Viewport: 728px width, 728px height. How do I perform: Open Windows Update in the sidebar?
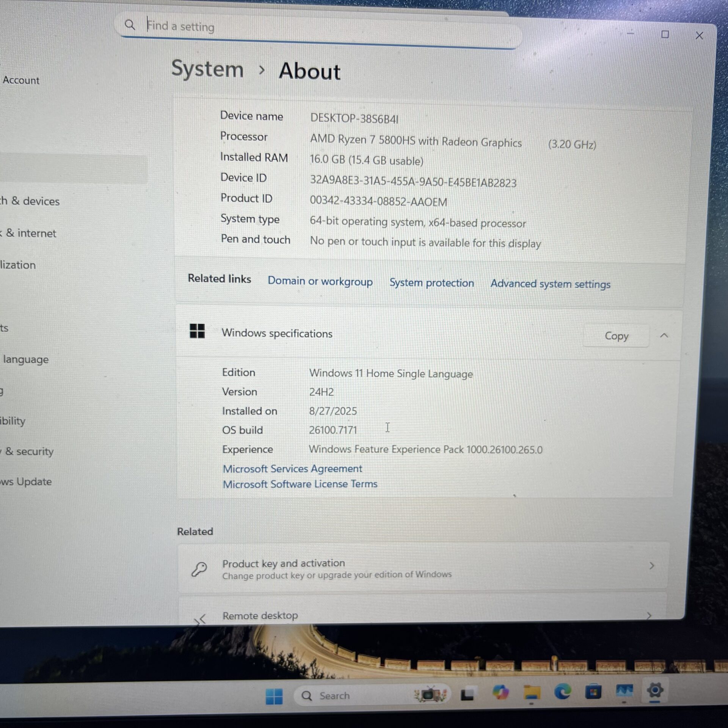27,482
